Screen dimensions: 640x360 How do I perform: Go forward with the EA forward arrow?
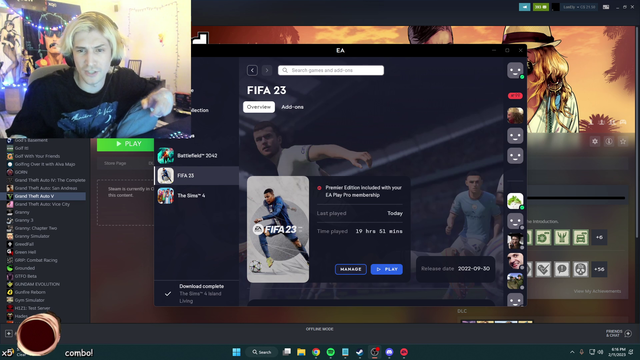coord(267,70)
